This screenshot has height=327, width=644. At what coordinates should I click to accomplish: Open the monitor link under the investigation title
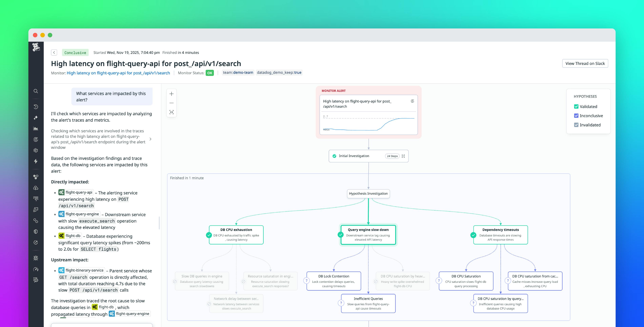click(x=118, y=73)
